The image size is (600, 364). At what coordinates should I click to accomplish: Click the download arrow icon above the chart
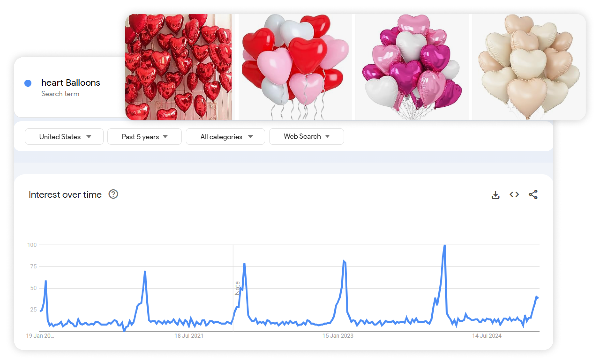pos(495,194)
